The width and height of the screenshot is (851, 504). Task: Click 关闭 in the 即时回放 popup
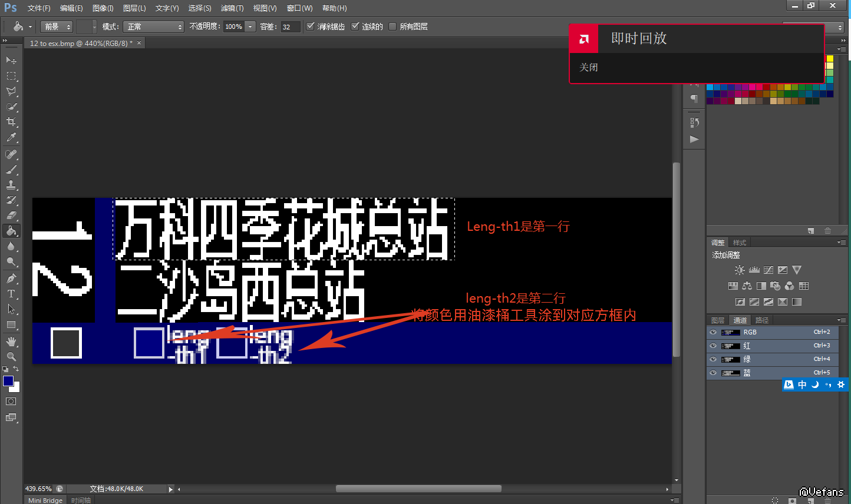[589, 68]
